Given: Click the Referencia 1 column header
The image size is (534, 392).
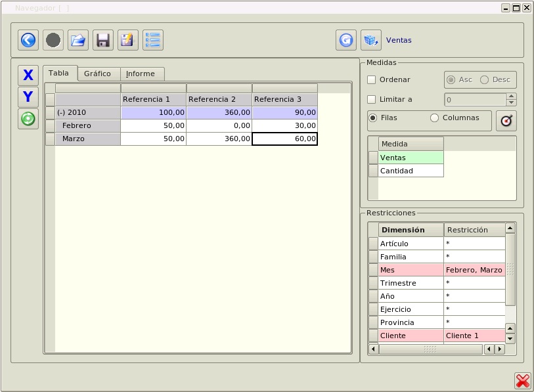Looking at the screenshot, I should (153, 99).
